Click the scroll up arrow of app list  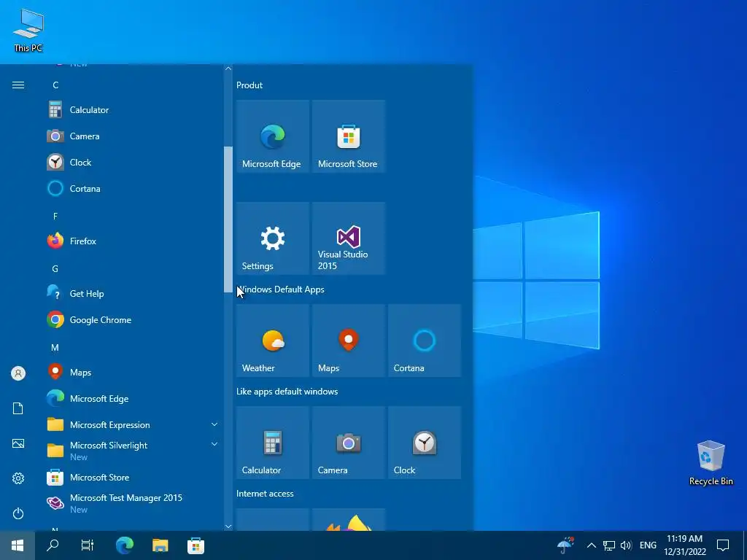[228, 69]
